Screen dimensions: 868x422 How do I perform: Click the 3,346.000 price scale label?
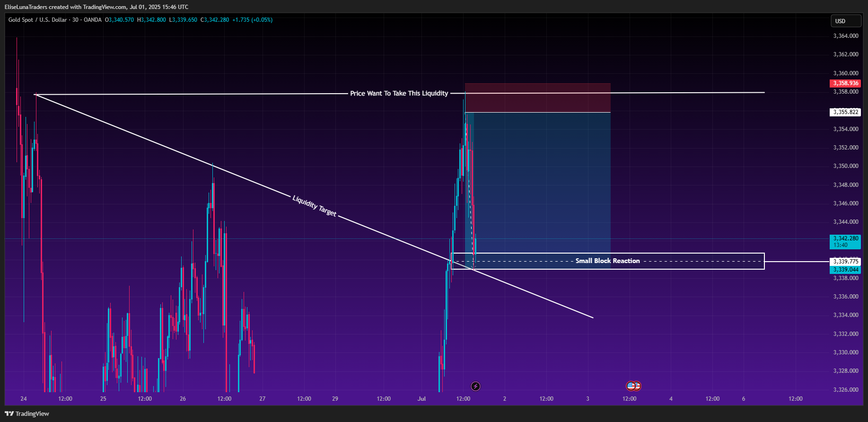(x=845, y=203)
